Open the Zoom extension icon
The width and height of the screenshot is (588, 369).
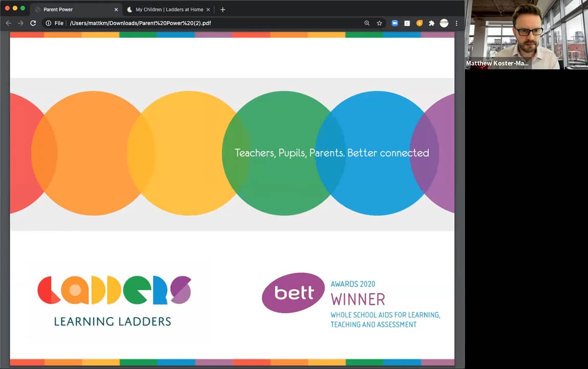[394, 23]
